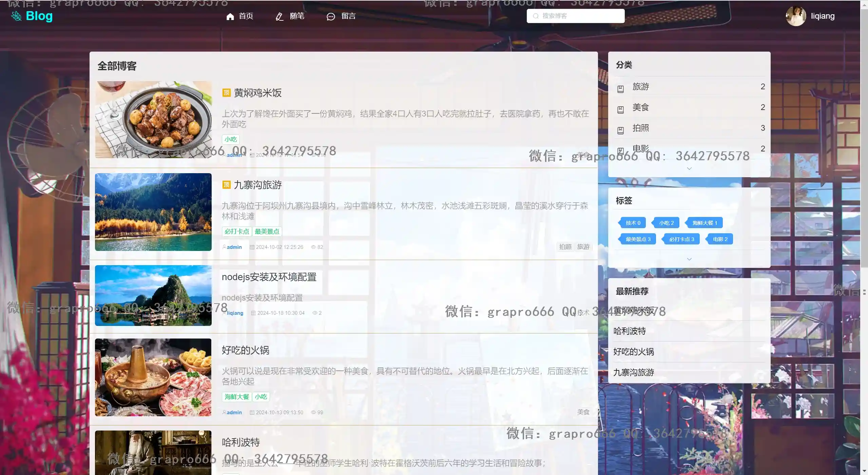Select the blue 必打卡点 3 tag
This screenshot has width=868, height=475.
[681, 239]
